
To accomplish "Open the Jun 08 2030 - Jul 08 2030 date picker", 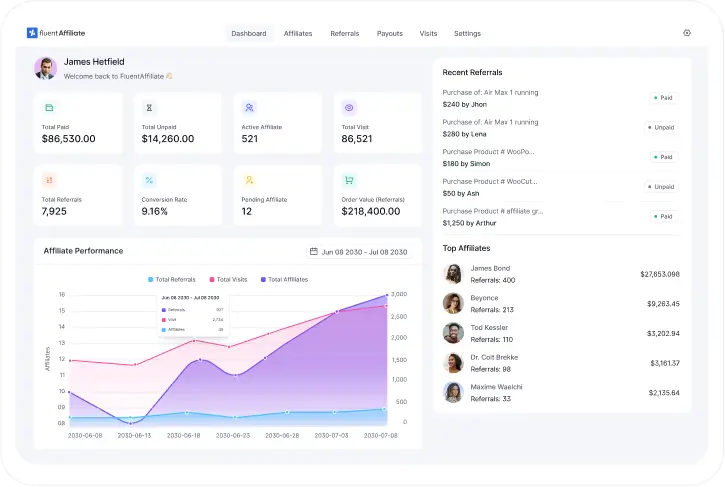I will [359, 252].
